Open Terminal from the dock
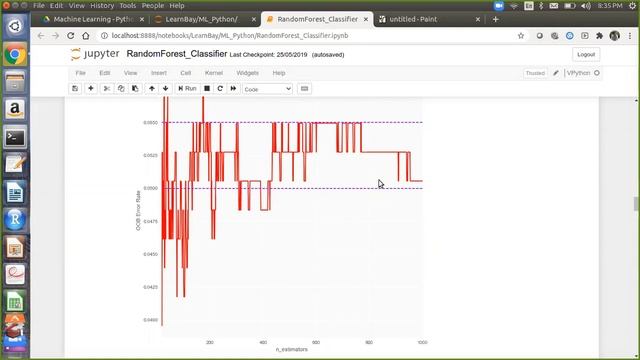This screenshot has width=640, height=360. click(15, 137)
